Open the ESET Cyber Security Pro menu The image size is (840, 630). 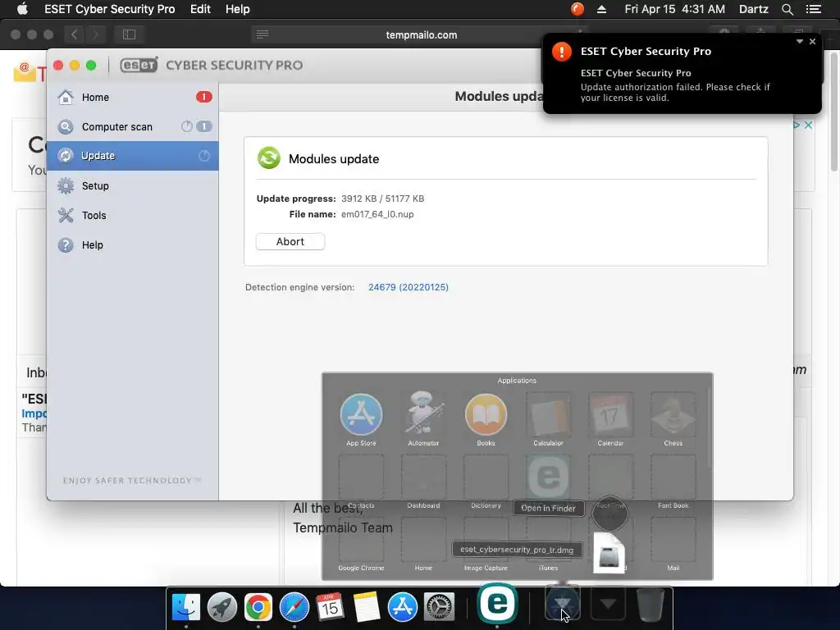coord(109,9)
